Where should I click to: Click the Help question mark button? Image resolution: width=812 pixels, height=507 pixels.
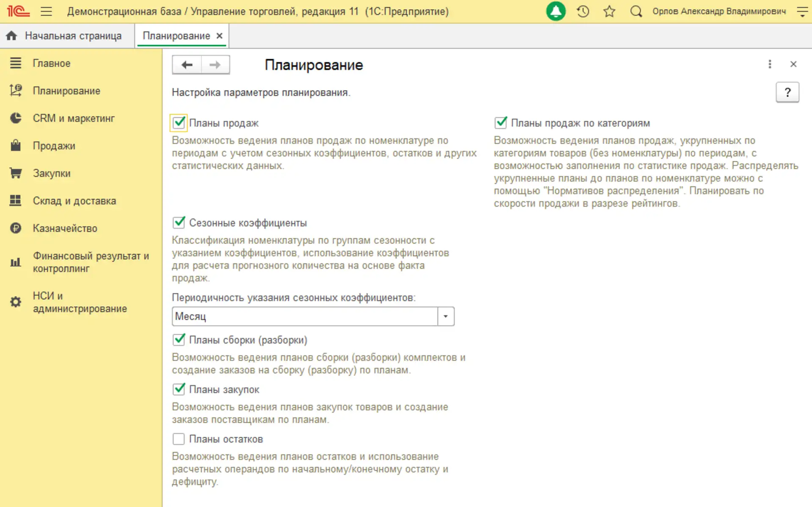pyautogui.click(x=787, y=92)
